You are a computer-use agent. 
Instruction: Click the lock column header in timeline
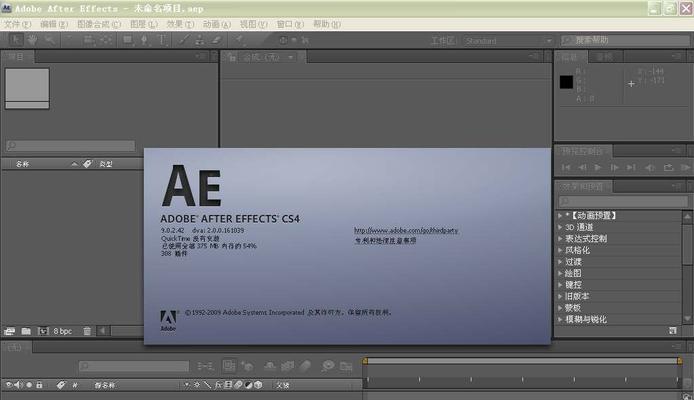click(39, 385)
